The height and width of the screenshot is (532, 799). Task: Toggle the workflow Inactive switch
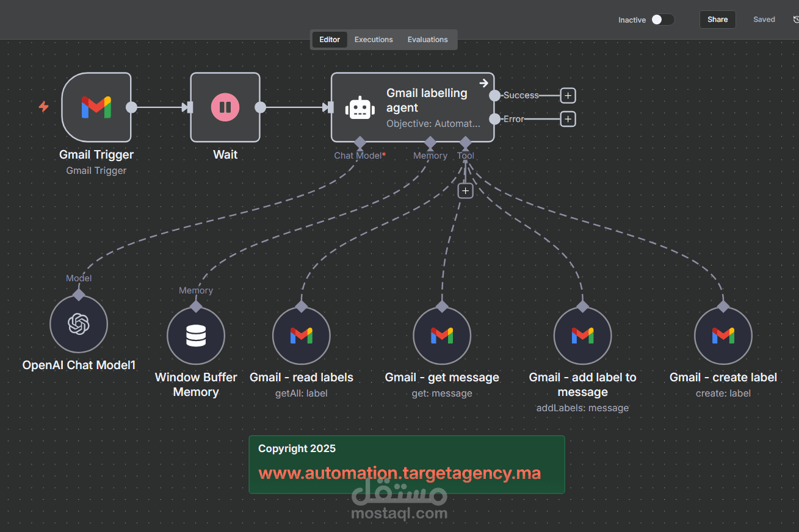(x=662, y=20)
